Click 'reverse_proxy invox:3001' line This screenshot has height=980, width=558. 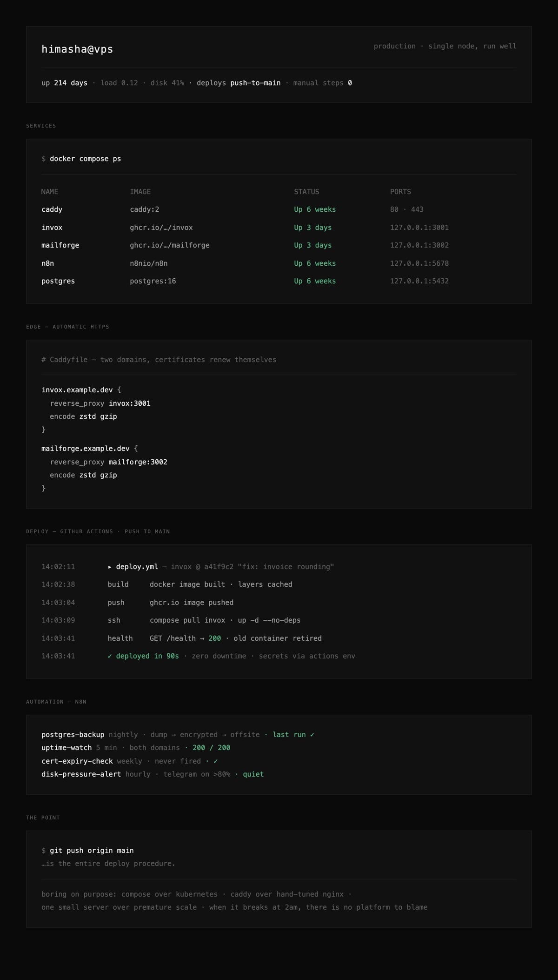(100, 403)
